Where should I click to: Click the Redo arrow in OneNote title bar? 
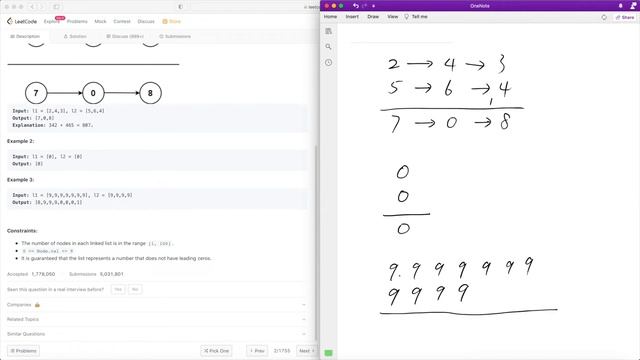pos(364,6)
